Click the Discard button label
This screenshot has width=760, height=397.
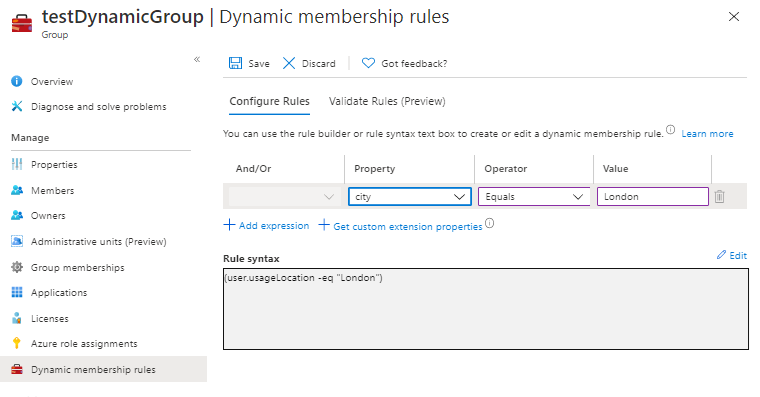(318, 64)
